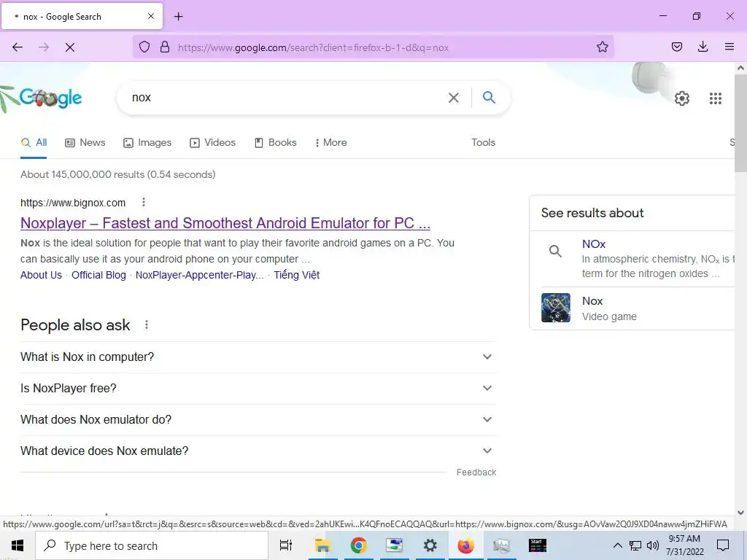Show hidden system tray icons
Viewport: 747px width, 560px height.
(x=617, y=545)
